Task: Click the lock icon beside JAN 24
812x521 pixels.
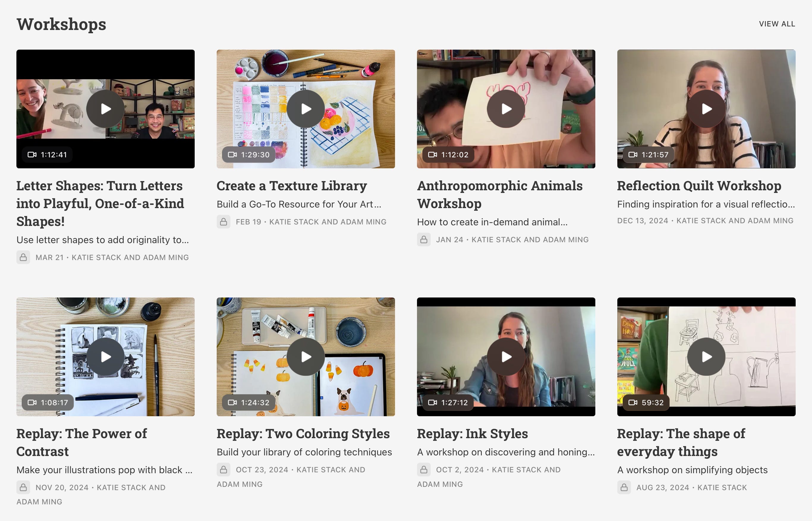Action: (424, 240)
